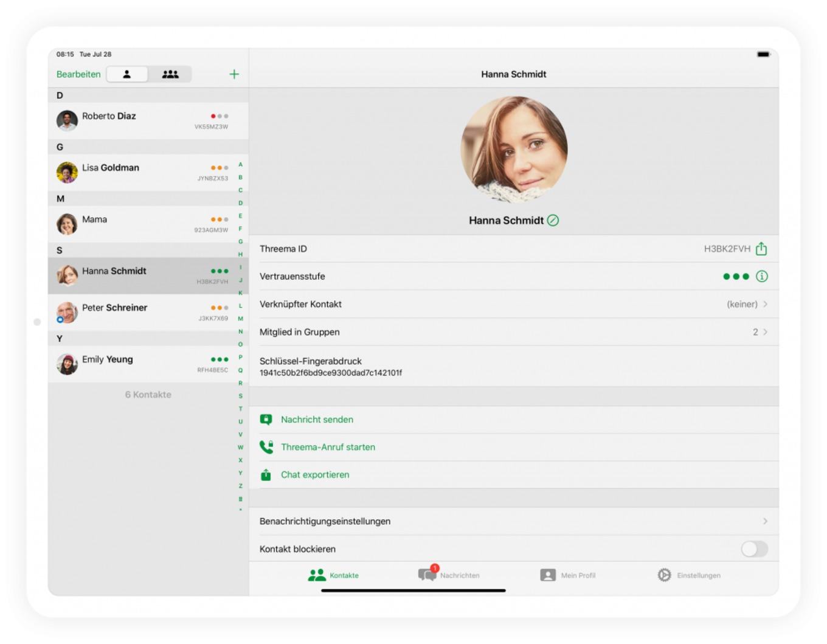Viewport: 827px width, 644px height.
Task: Tap Vertrauensstufe row label
Action: coord(292,276)
